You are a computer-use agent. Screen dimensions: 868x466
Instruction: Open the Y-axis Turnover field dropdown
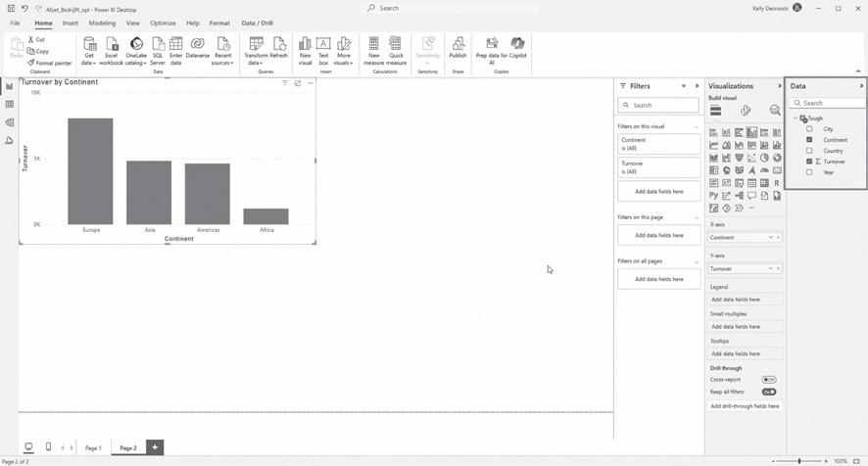click(771, 268)
